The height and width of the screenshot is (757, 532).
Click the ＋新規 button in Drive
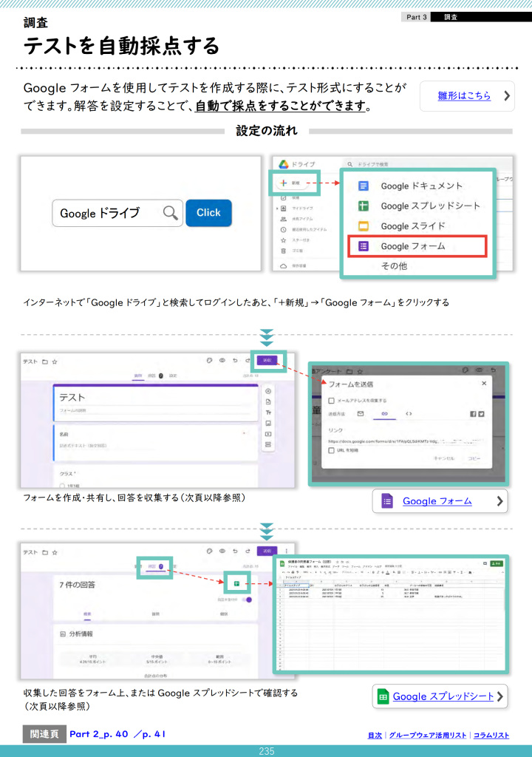[292, 183]
